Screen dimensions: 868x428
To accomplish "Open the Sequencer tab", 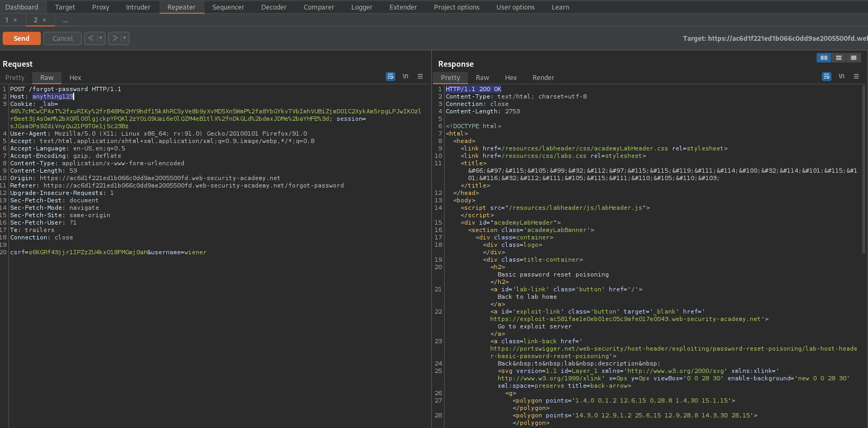I will coord(228,7).
